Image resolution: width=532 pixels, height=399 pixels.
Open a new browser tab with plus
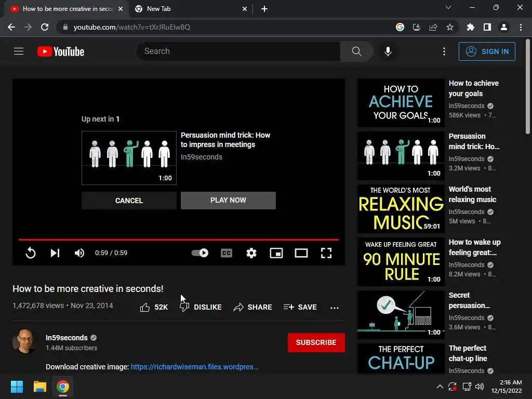pos(264,9)
